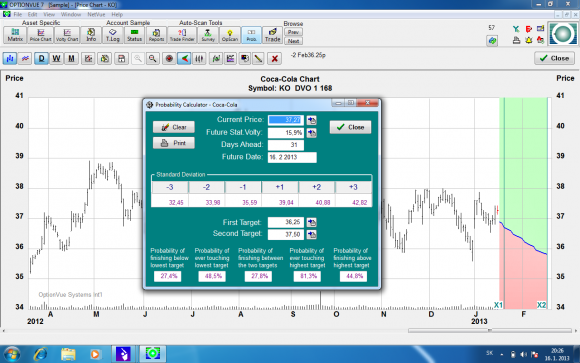
Task: Open the T.Log transaction log
Action: click(x=112, y=35)
